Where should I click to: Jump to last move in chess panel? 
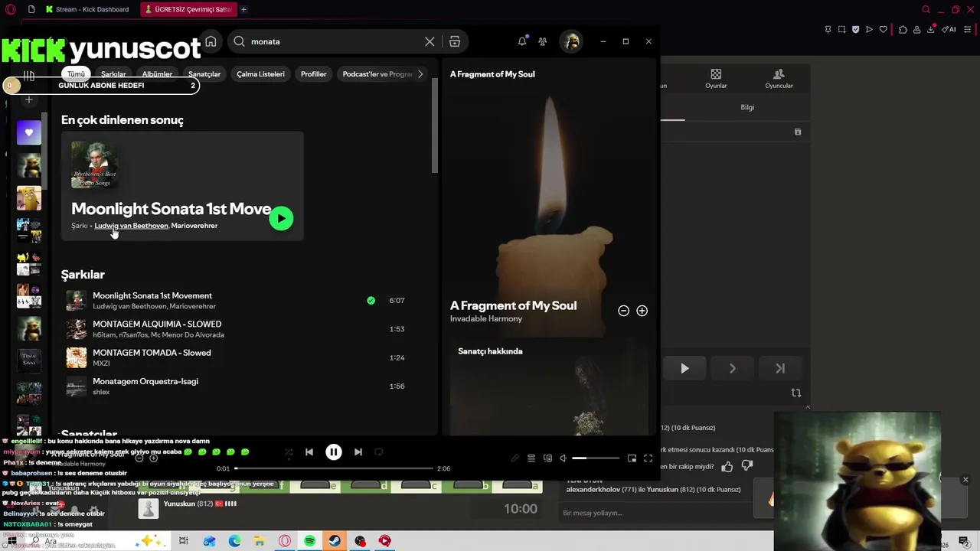point(780,369)
